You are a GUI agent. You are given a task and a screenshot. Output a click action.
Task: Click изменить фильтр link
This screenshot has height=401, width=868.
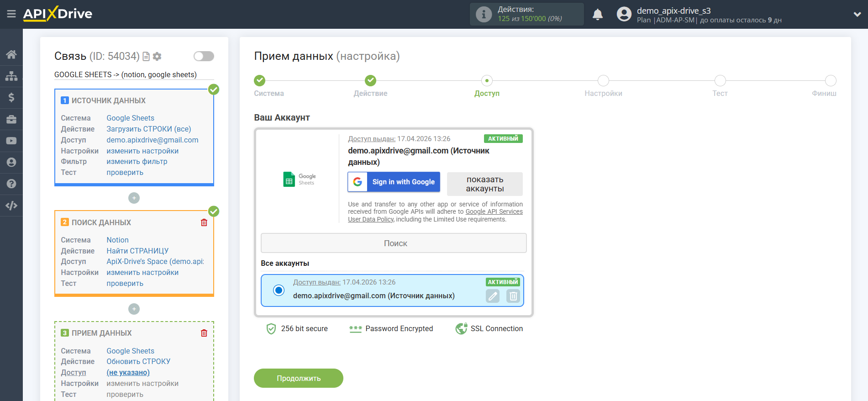(x=137, y=161)
